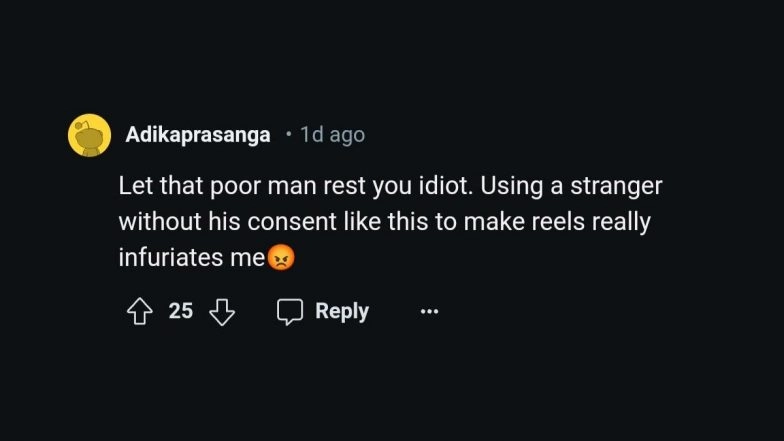Downvote the comment with the down arrow

point(221,312)
